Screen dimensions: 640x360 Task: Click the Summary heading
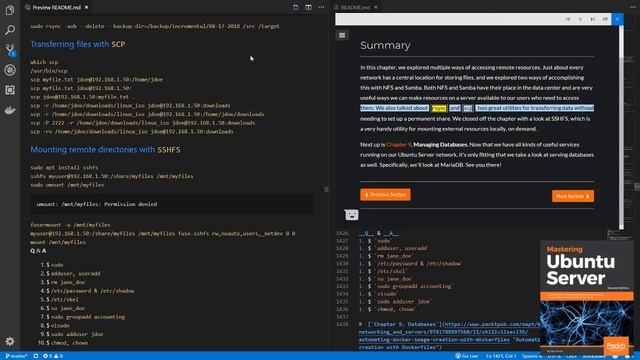point(385,45)
